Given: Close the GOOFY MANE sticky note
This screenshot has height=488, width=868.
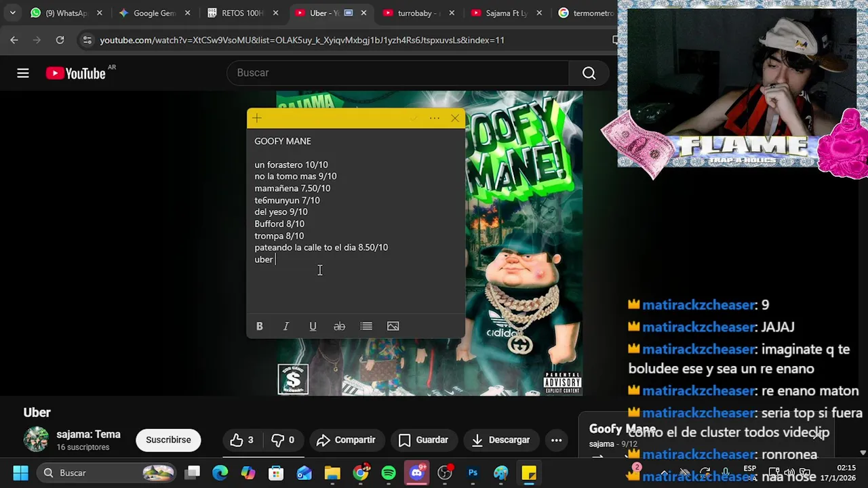Looking at the screenshot, I should click(455, 119).
